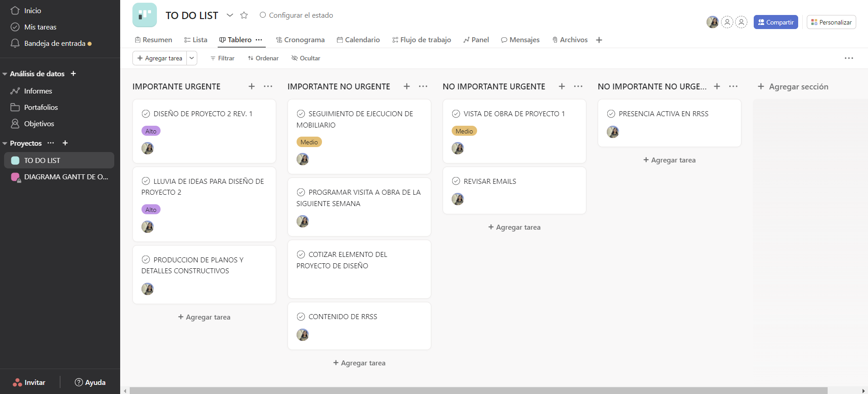This screenshot has height=394, width=868.
Task: Mark CONTENIDO DE RRSS task complete
Action: [x=301, y=316]
